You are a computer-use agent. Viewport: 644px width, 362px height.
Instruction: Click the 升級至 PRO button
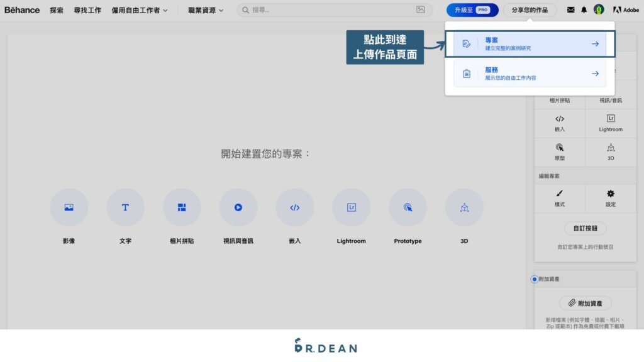coord(472,9)
